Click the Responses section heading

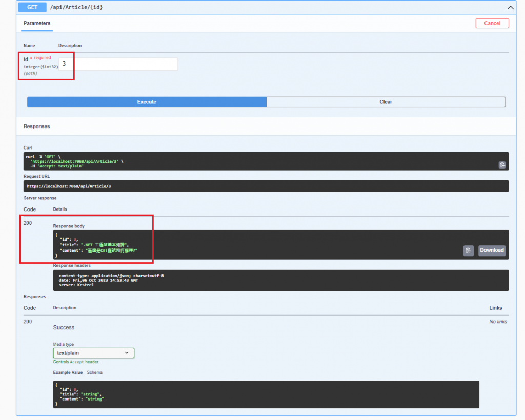click(x=36, y=127)
